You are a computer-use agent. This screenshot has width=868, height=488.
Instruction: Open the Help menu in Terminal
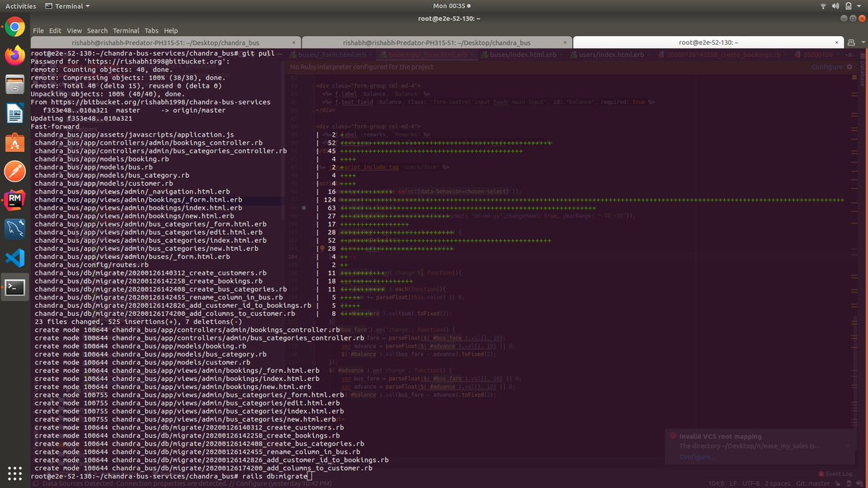click(x=171, y=31)
